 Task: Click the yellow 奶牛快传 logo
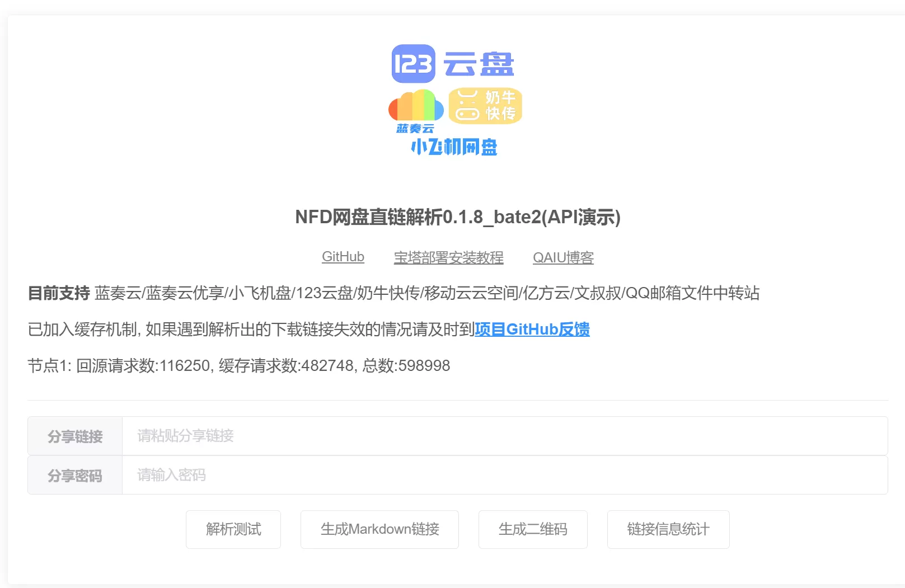click(485, 106)
